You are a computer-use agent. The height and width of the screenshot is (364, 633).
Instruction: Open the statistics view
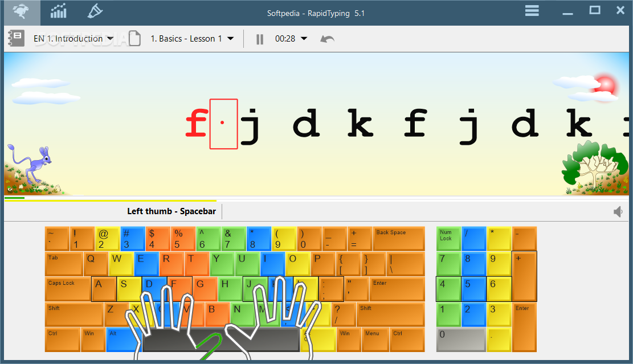coord(58,11)
